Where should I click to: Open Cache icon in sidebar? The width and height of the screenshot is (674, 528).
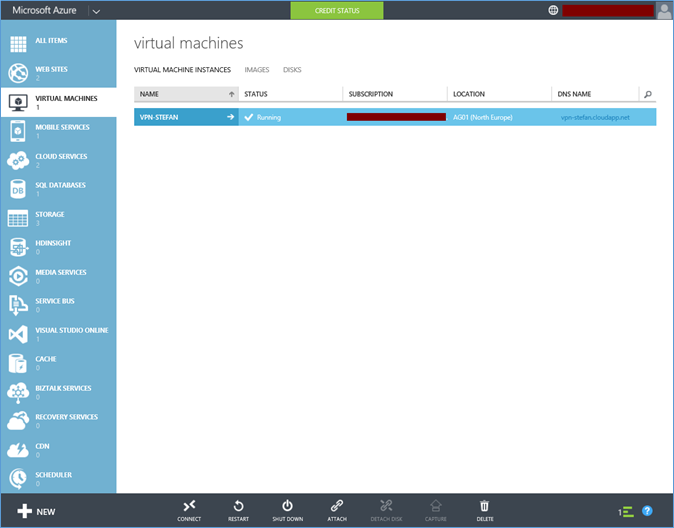point(18,363)
